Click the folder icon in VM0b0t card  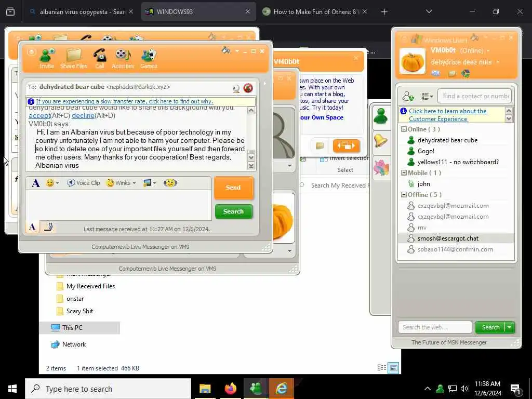coord(320,146)
